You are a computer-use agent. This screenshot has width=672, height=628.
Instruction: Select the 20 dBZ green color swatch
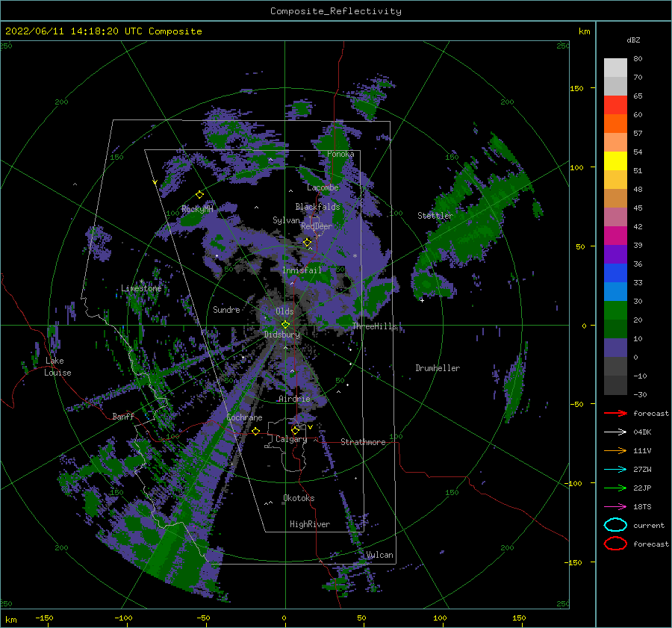click(615, 310)
